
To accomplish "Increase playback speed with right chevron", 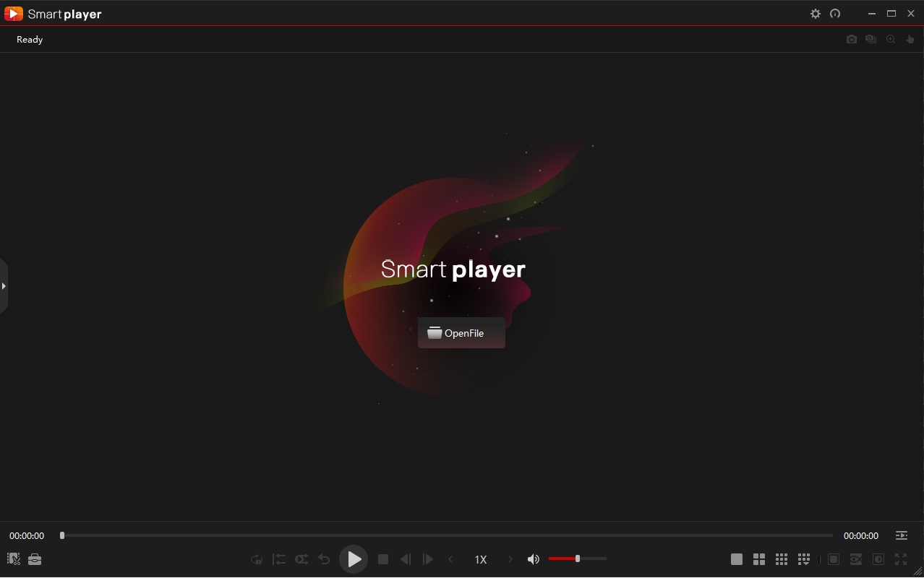I will 510,559.
